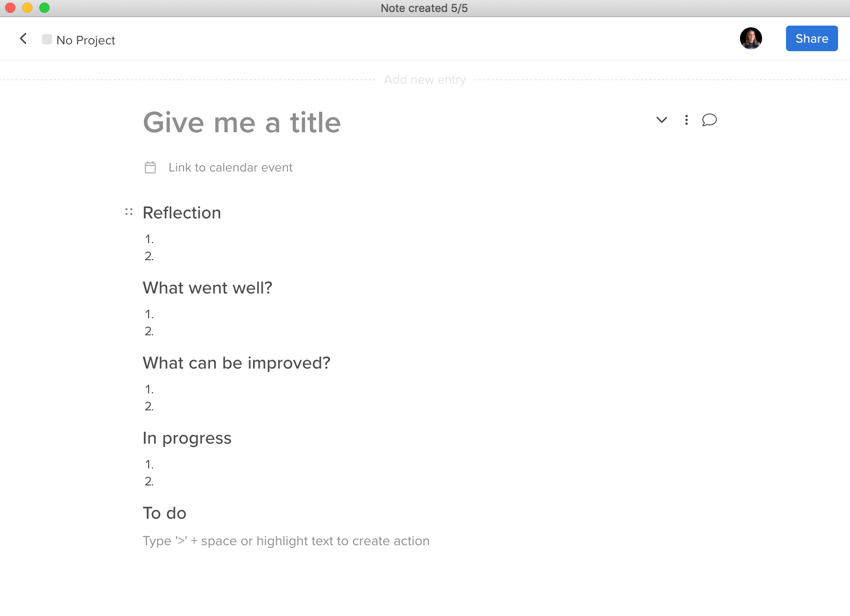This screenshot has width=850, height=616.
Task: Click the three-dot options menu icon
Action: point(686,121)
